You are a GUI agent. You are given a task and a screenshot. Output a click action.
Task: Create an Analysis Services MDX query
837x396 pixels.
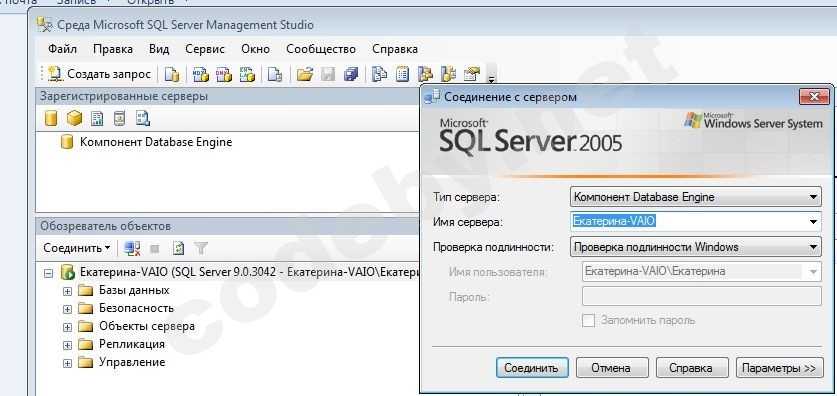click(x=201, y=74)
